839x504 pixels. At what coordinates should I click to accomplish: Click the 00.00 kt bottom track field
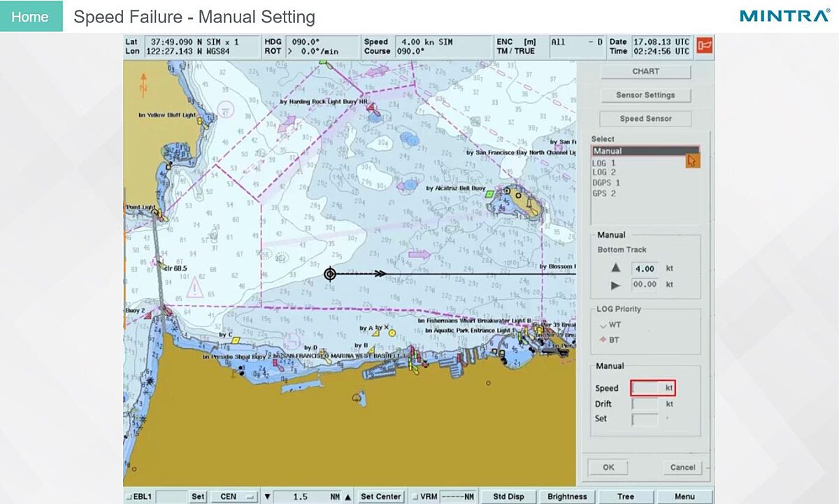click(645, 285)
